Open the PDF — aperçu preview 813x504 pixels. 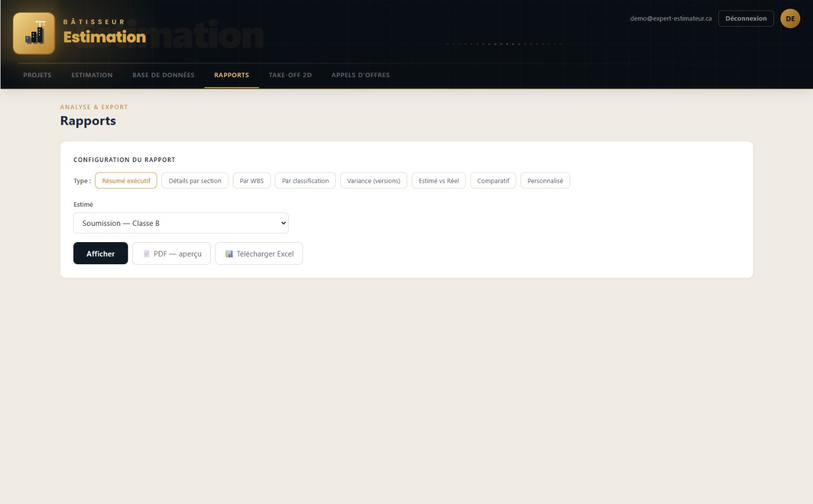(171, 253)
